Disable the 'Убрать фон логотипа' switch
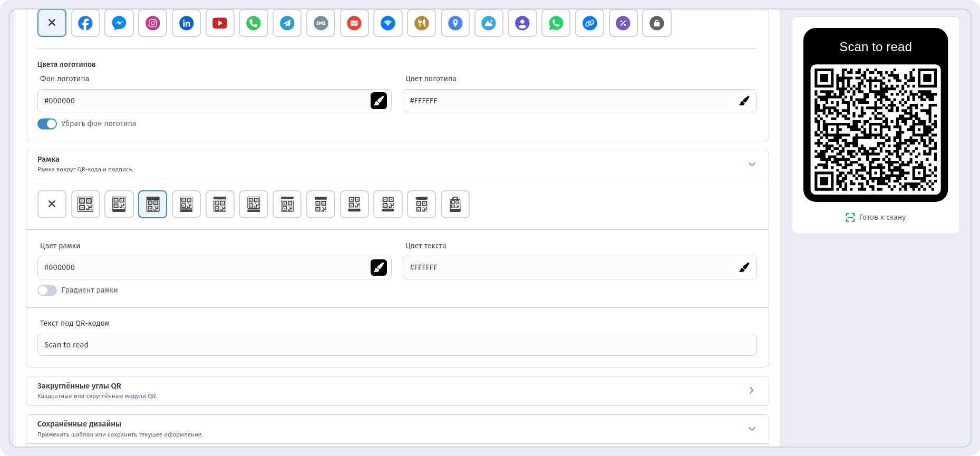The image size is (980, 456). (47, 124)
